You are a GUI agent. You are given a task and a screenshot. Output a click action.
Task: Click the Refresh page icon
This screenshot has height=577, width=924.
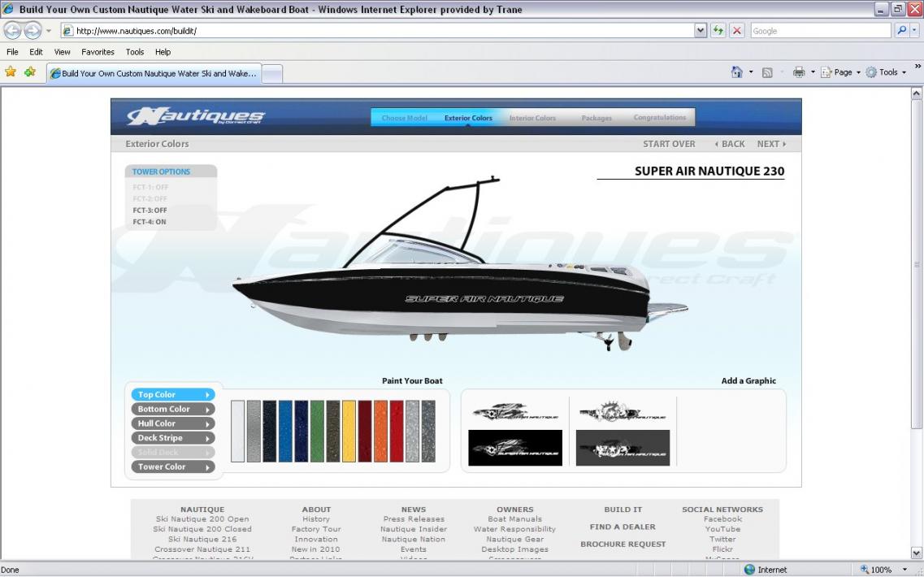(718, 31)
